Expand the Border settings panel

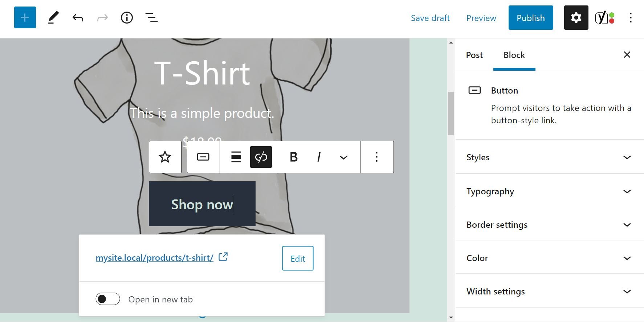549,225
